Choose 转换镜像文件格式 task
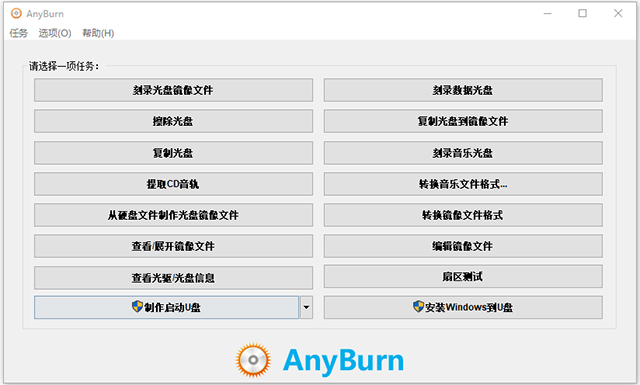The image size is (640, 385). (463, 215)
